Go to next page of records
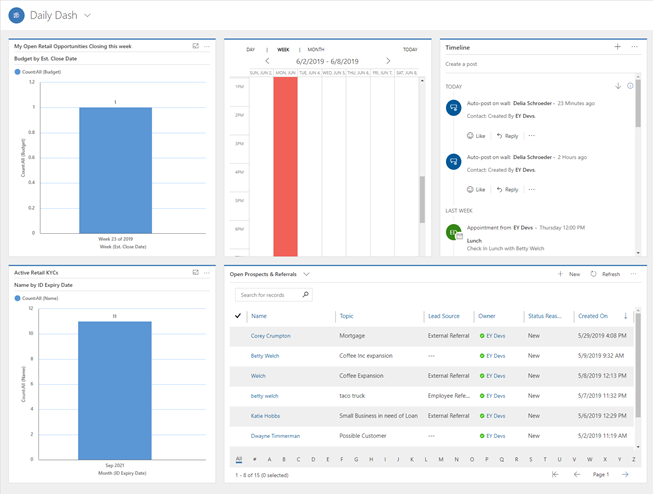 click(x=625, y=474)
